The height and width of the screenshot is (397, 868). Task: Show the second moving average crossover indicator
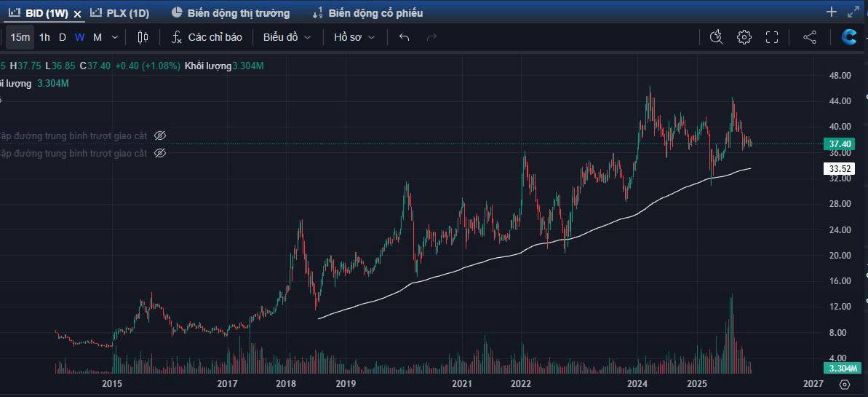pos(161,153)
